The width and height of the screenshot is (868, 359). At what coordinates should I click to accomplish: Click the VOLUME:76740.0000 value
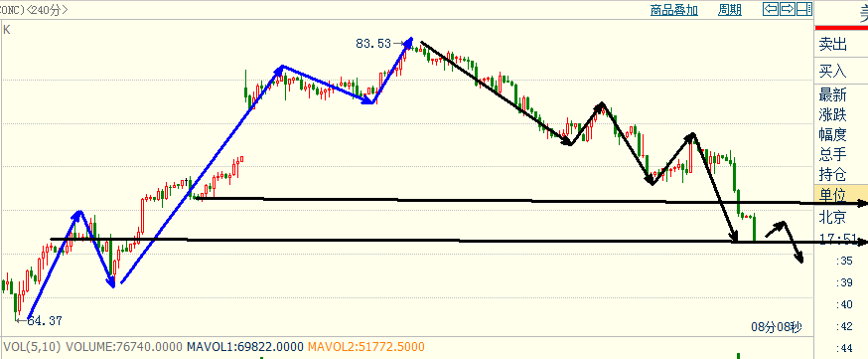(x=124, y=347)
